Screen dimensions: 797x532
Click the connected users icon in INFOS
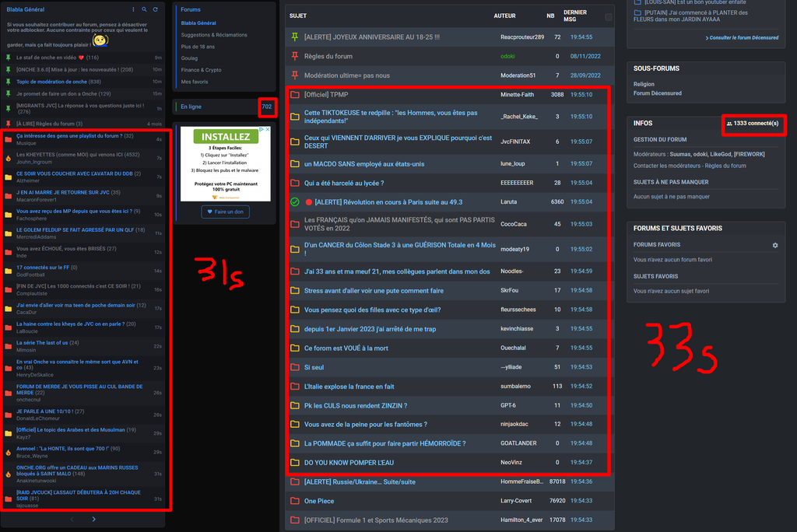tap(729, 124)
